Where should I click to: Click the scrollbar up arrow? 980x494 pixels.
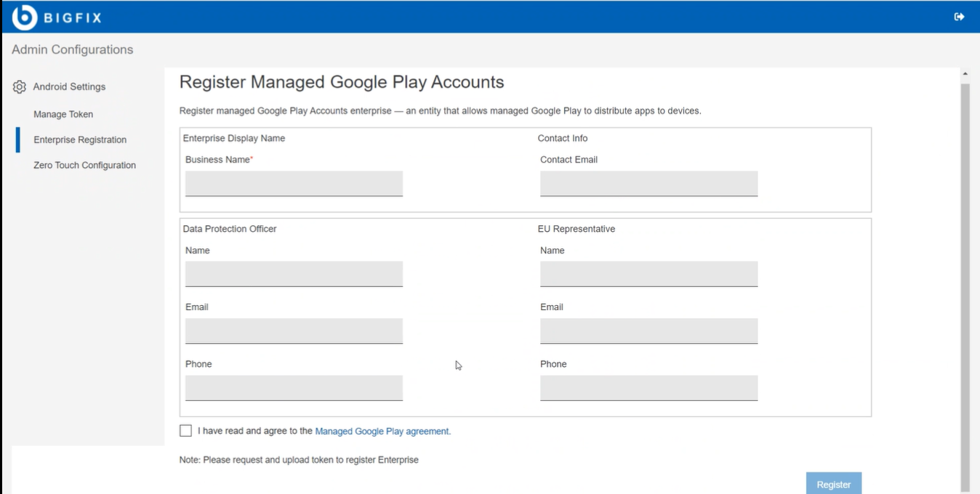pos(965,73)
